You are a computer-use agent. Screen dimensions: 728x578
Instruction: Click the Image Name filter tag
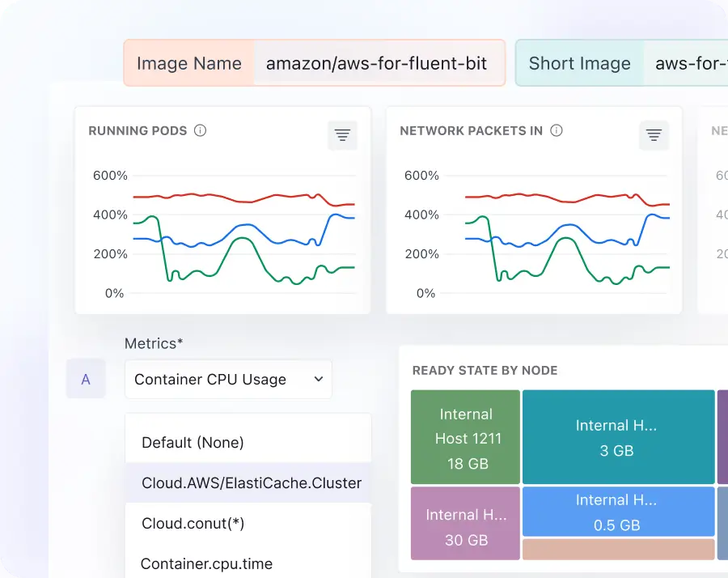pyautogui.click(x=189, y=63)
